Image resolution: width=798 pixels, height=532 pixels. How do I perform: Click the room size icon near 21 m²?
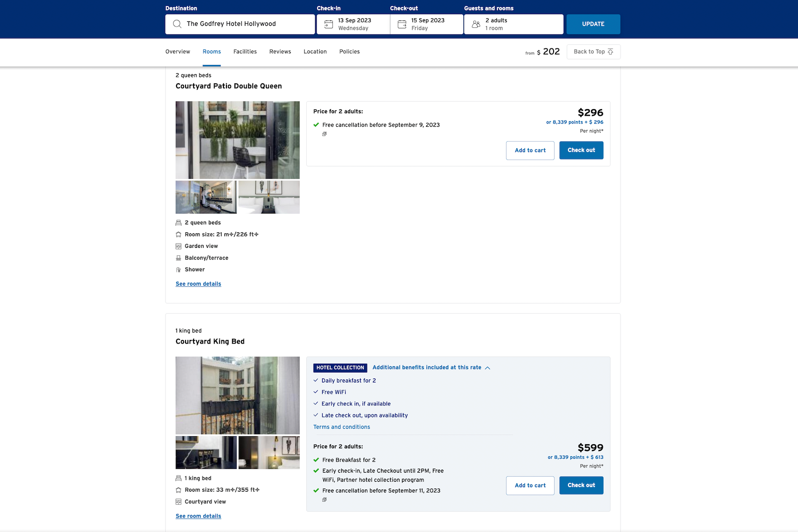click(179, 234)
